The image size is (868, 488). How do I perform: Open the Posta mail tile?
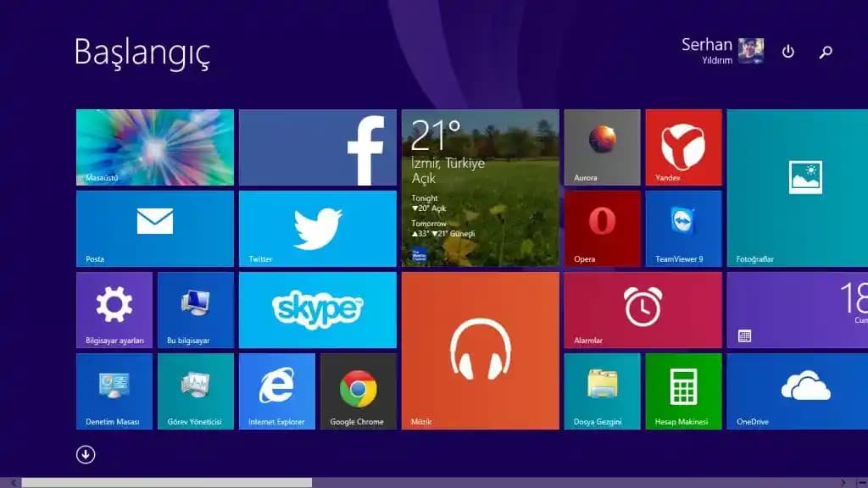pos(154,229)
